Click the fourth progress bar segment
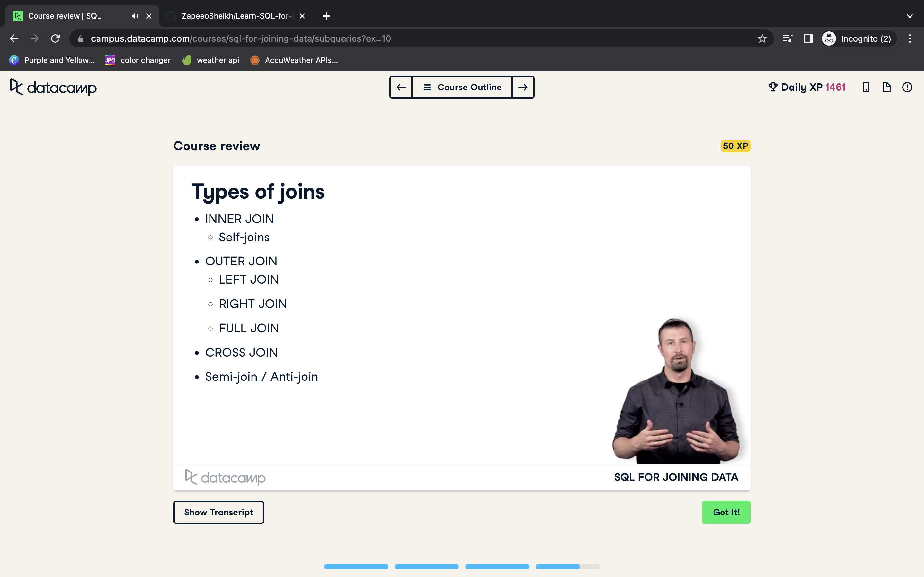 pyautogui.click(x=567, y=567)
